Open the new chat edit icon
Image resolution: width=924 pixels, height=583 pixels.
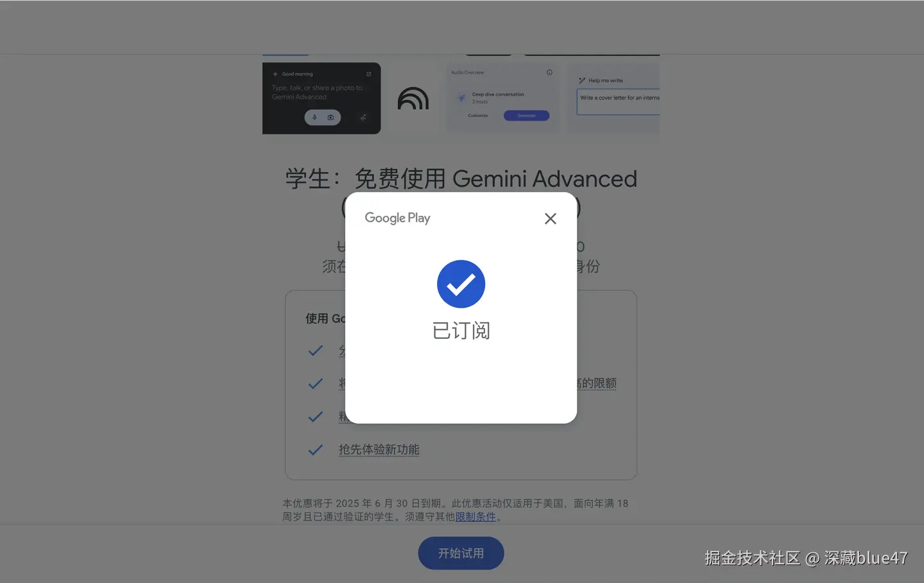pyautogui.click(x=369, y=74)
